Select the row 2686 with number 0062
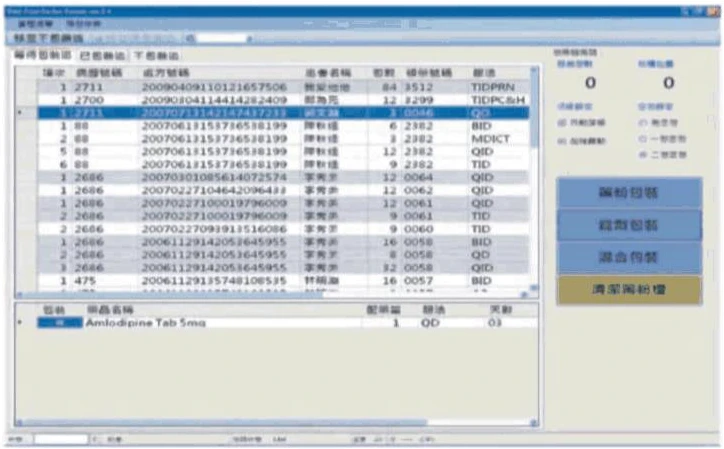This screenshot has height=449, width=724. (x=283, y=190)
